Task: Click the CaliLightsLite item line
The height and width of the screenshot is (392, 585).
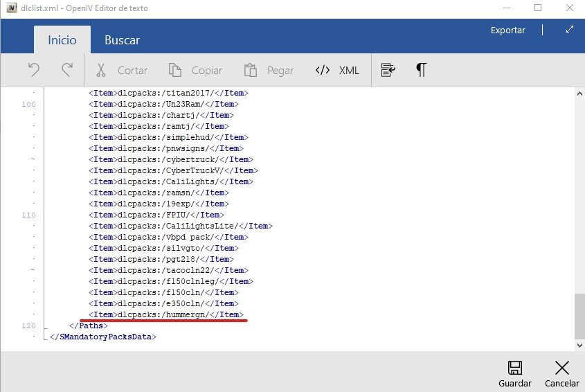Action: click(x=181, y=226)
